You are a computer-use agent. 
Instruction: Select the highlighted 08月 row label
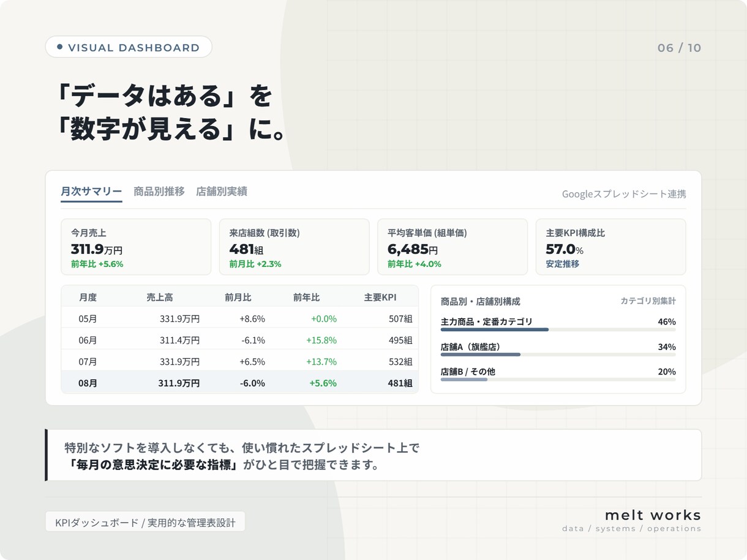(88, 383)
